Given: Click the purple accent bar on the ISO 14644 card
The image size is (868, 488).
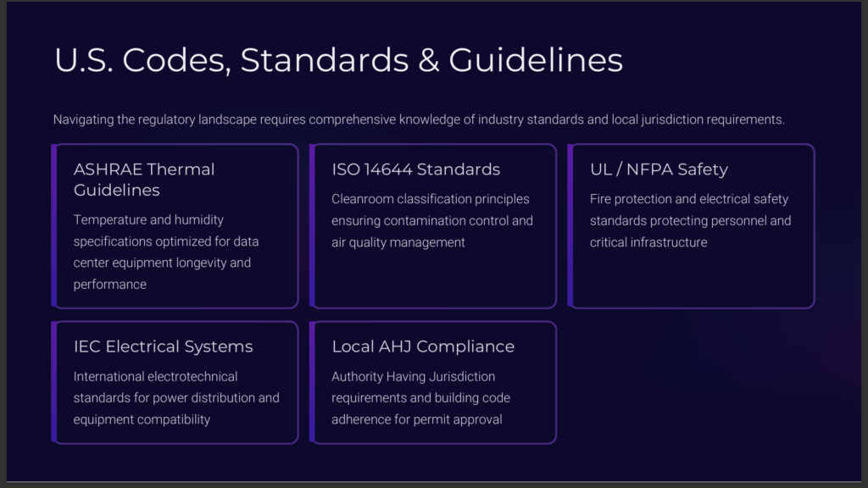Looking at the screenshot, I should click(312, 226).
